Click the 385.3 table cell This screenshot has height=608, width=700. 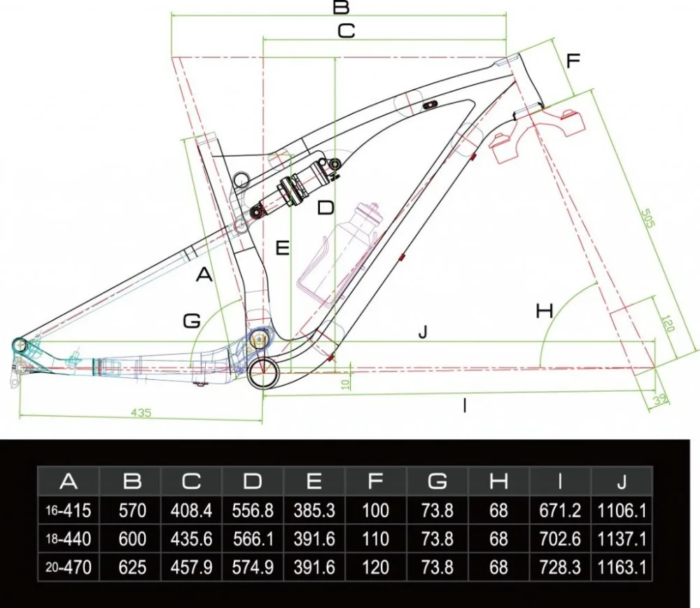pos(314,510)
